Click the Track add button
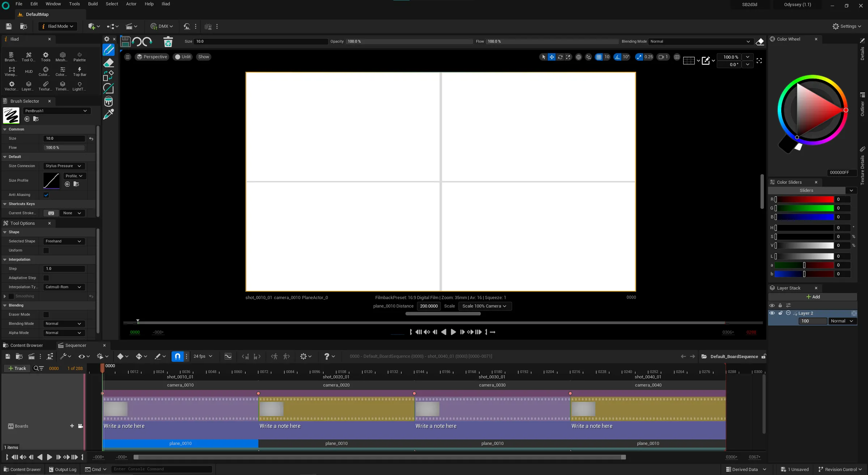This screenshot has width=868, height=475. click(x=17, y=368)
